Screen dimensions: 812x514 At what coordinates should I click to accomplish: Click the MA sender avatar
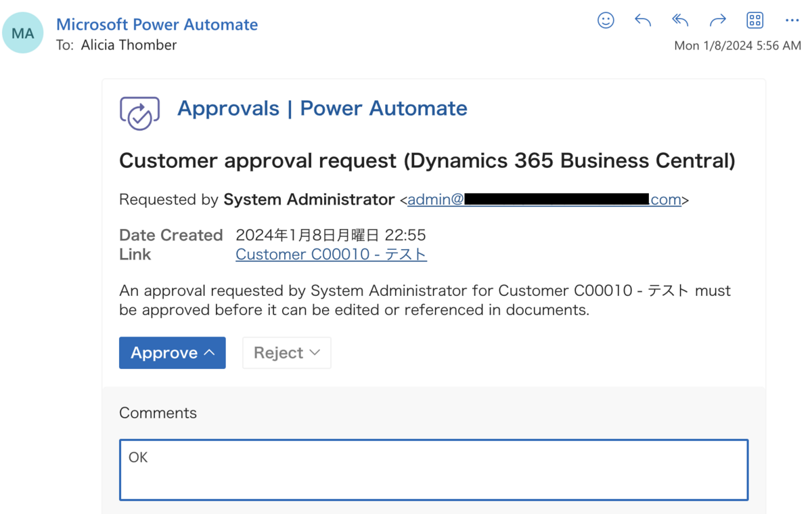pos(22,32)
